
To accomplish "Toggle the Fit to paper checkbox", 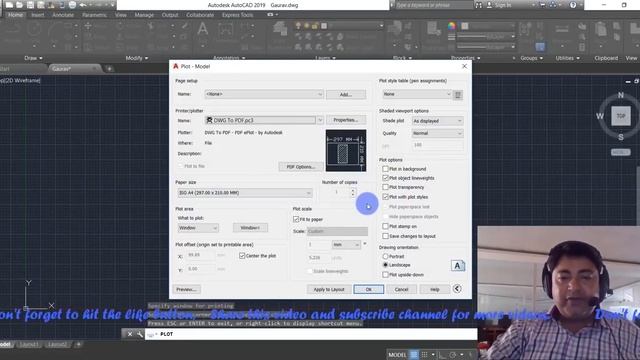I will coord(296,219).
